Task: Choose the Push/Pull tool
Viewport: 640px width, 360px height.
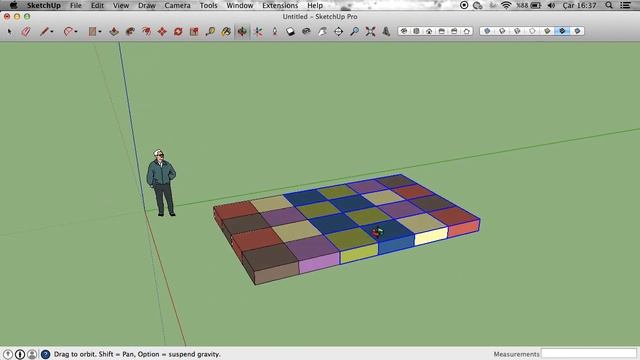Action: click(114, 31)
